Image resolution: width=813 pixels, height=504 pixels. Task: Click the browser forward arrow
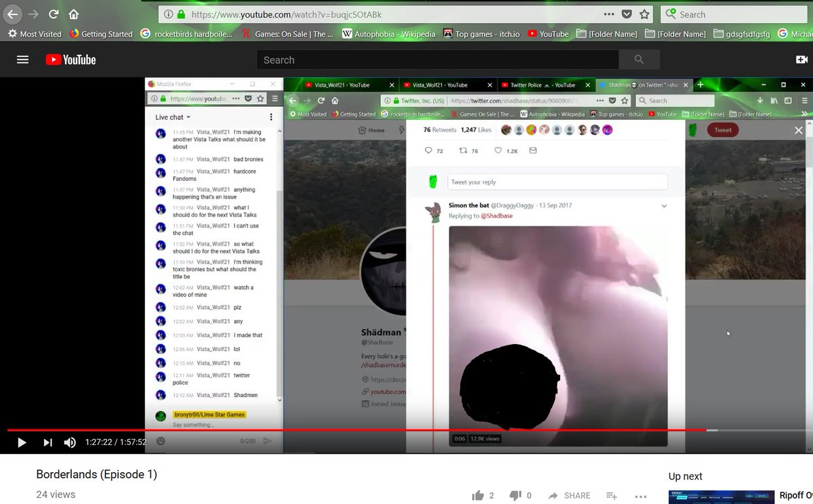pos(33,14)
